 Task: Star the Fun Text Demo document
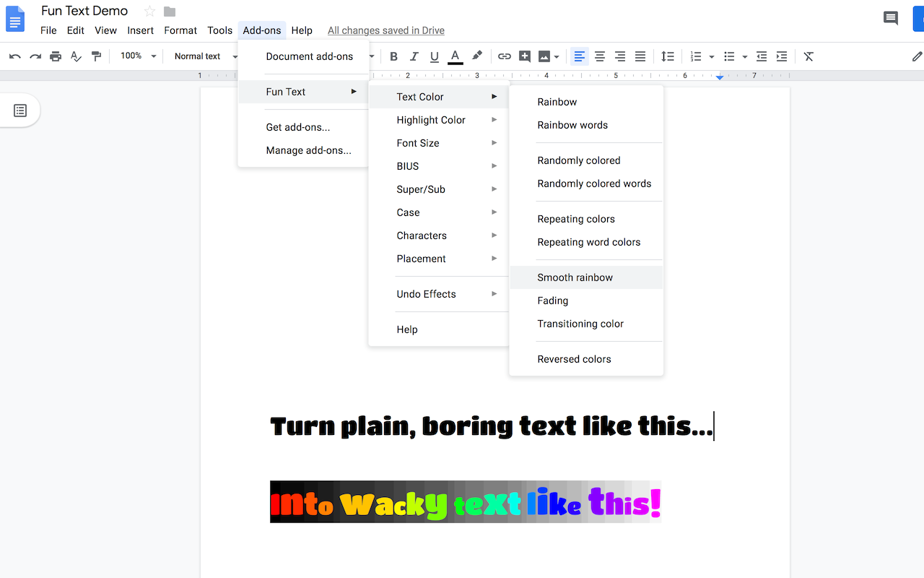pyautogui.click(x=149, y=11)
